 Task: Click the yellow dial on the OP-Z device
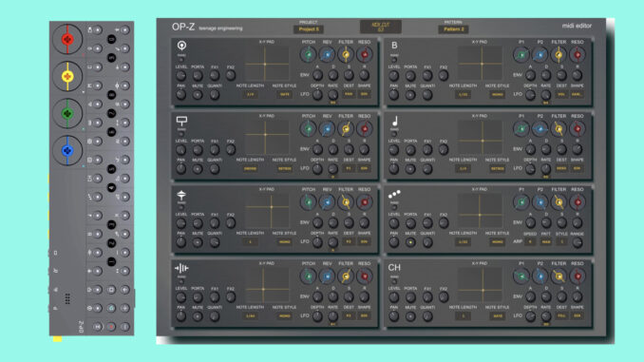pyautogui.click(x=67, y=76)
